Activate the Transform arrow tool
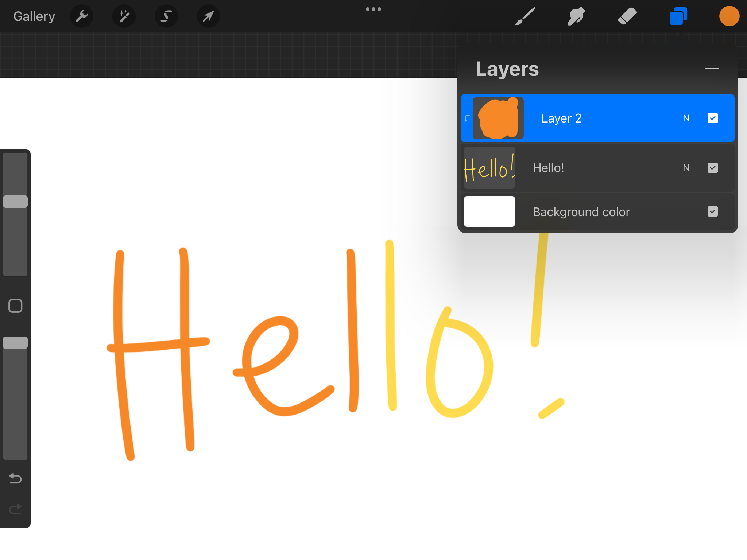 click(208, 16)
